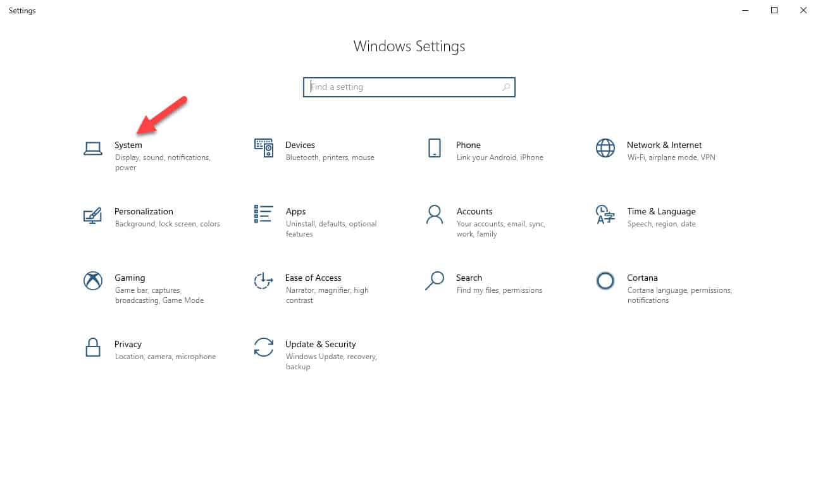This screenshot has height=504, width=818.
Task: Click 'Location, camera, microphone' text
Action: click(x=165, y=357)
